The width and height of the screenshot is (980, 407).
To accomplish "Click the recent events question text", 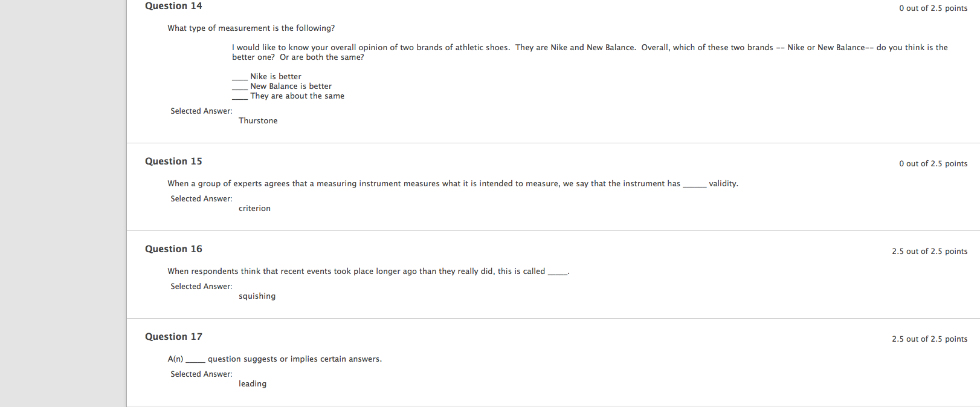I will [x=369, y=272].
